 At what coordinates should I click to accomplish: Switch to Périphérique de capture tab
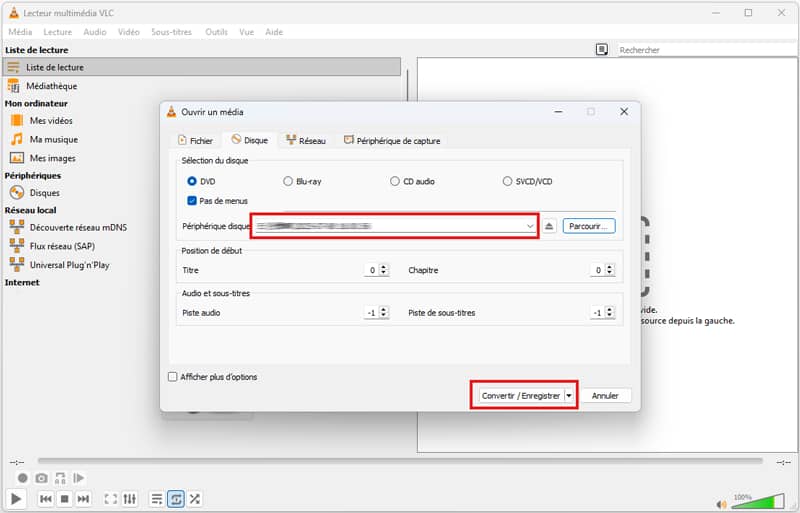[392, 140]
